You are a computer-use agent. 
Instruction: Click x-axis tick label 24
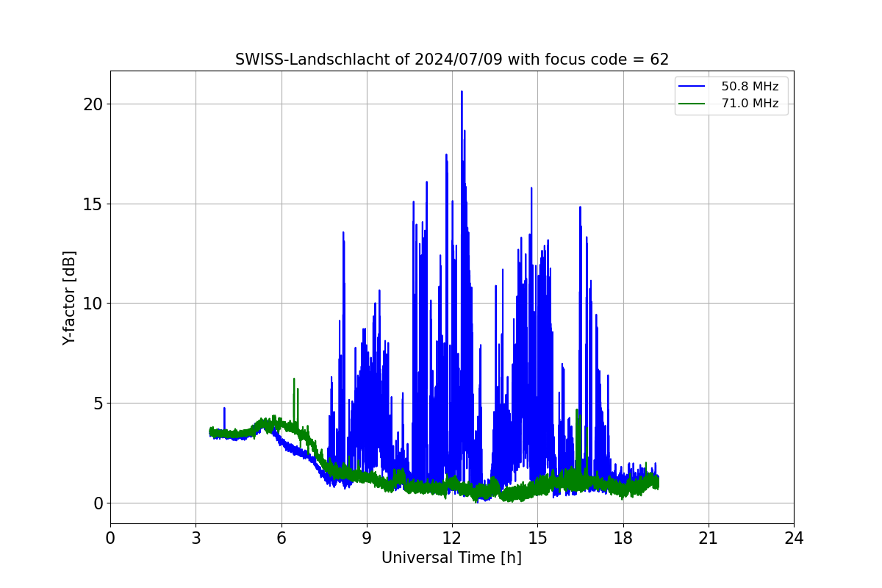[794, 538]
